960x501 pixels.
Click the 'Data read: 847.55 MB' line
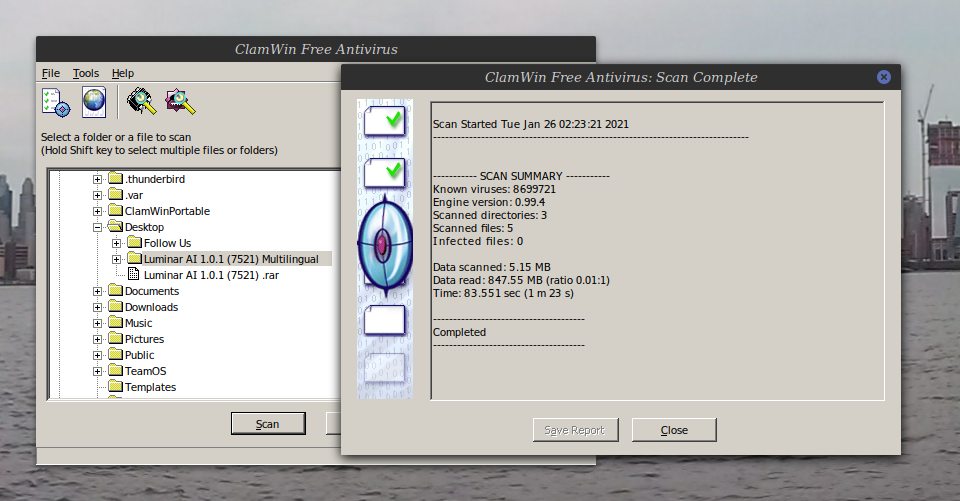click(521, 281)
